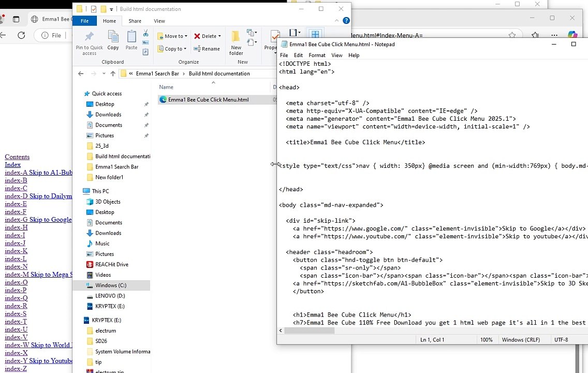588x373 pixels.
Task: Click the Paste shortcut icon
Action: pyautogui.click(x=145, y=52)
